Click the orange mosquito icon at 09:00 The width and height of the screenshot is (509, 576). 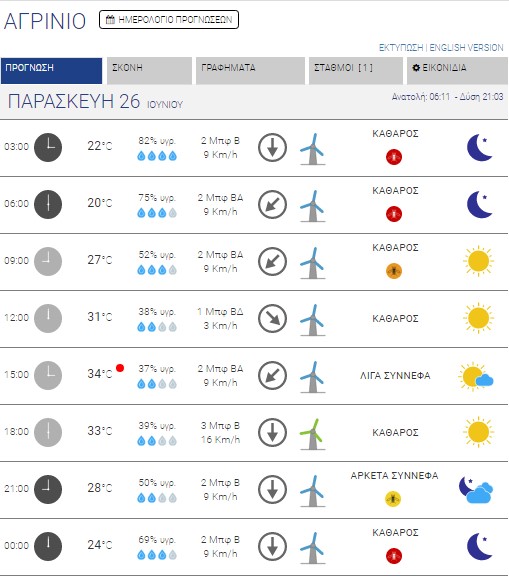[x=394, y=271]
